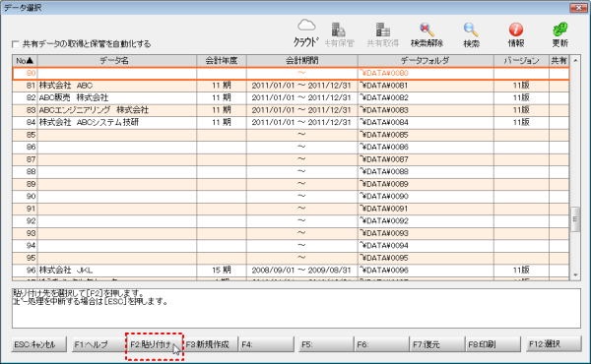Click the F7:復元 button
The height and width of the screenshot is (364, 591).
pyautogui.click(x=436, y=344)
